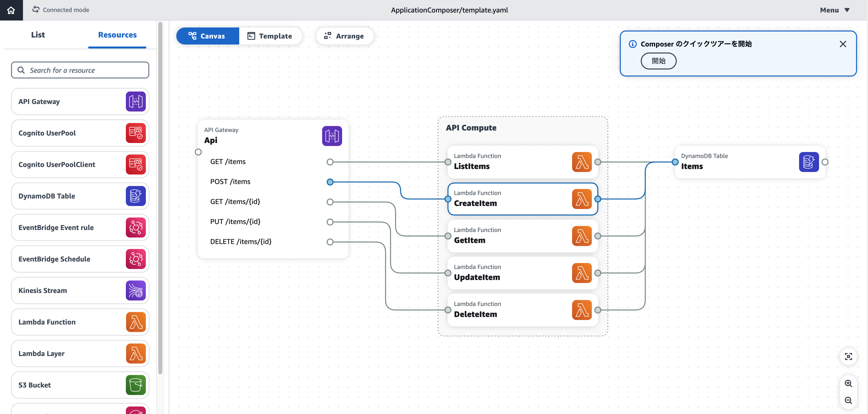868x414 pixels.
Task: Click the ListItems right output port
Action: [598, 162]
